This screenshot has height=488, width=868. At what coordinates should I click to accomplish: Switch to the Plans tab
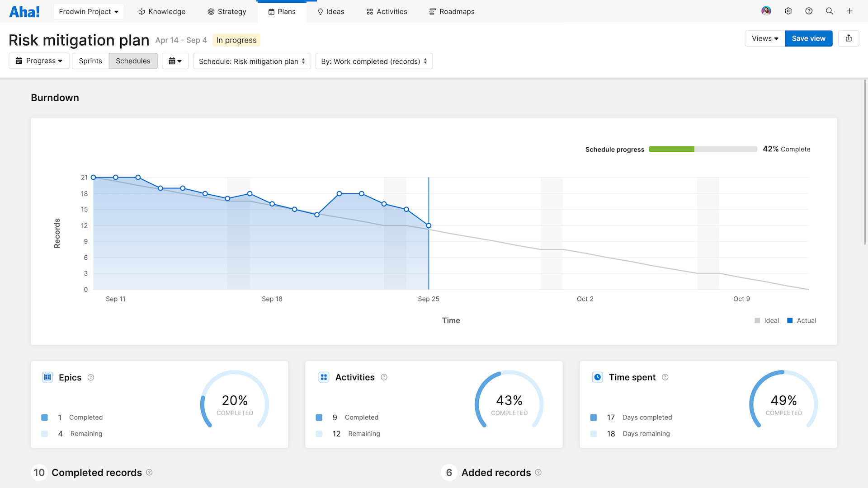[282, 11]
